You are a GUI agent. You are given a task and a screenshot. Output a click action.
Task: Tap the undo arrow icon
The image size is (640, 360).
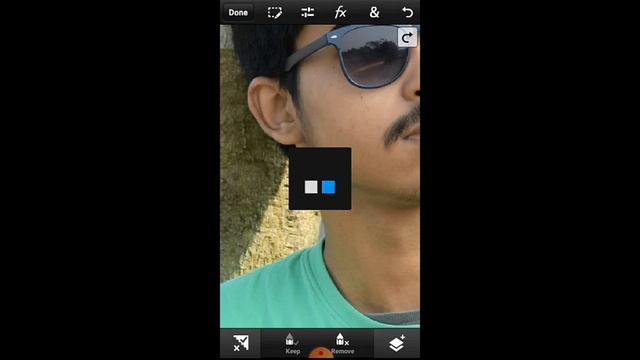click(x=407, y=13)
